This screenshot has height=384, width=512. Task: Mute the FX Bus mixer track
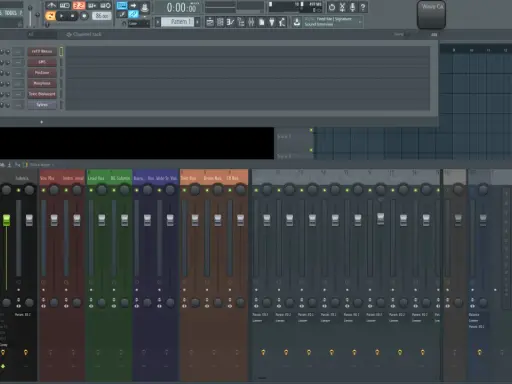click(230, 190)
